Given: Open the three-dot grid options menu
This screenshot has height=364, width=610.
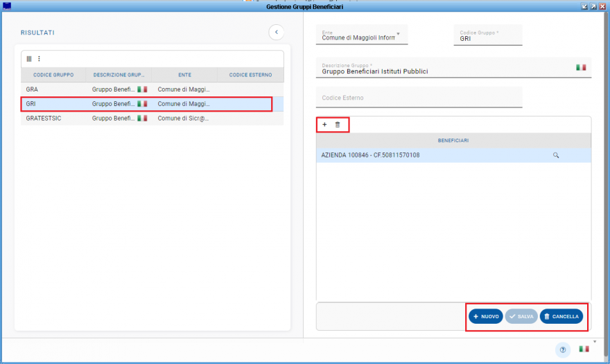Looking at the screenshot, I should click(39, 59).
